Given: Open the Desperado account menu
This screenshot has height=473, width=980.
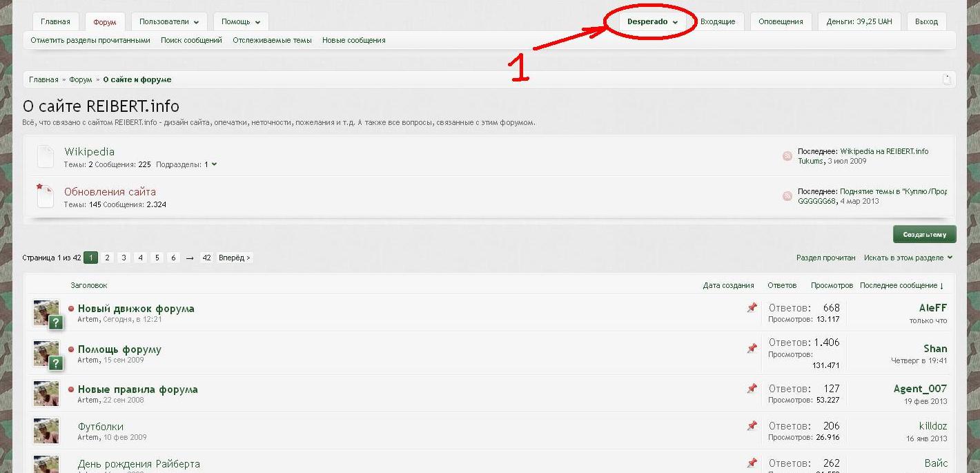Looking at the screenshot, I should [x=652, y=22].
